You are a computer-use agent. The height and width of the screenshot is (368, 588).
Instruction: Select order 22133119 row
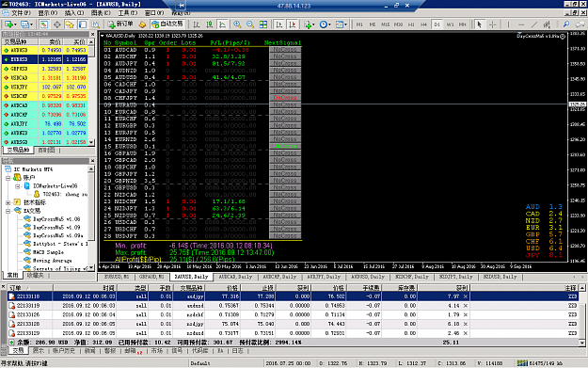pos(293,305)
